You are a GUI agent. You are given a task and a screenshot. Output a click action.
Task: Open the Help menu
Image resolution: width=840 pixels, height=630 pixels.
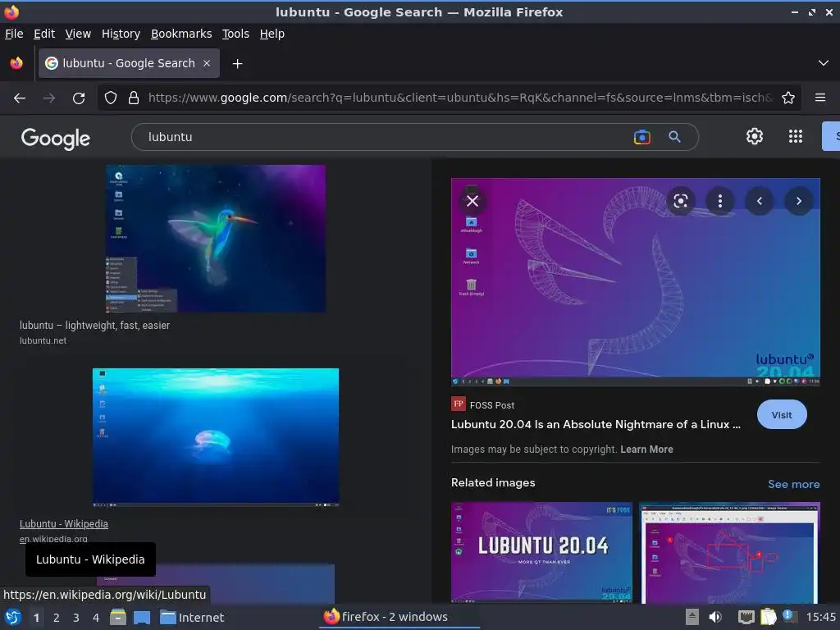coord(272,34)
